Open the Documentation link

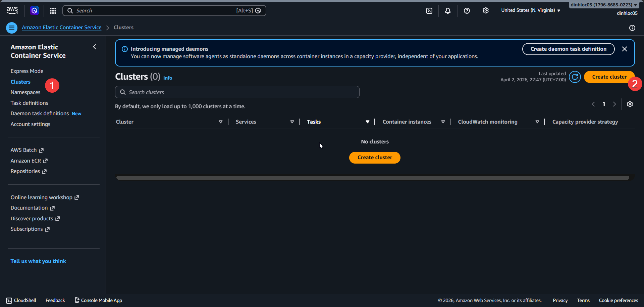click(30, 208)
